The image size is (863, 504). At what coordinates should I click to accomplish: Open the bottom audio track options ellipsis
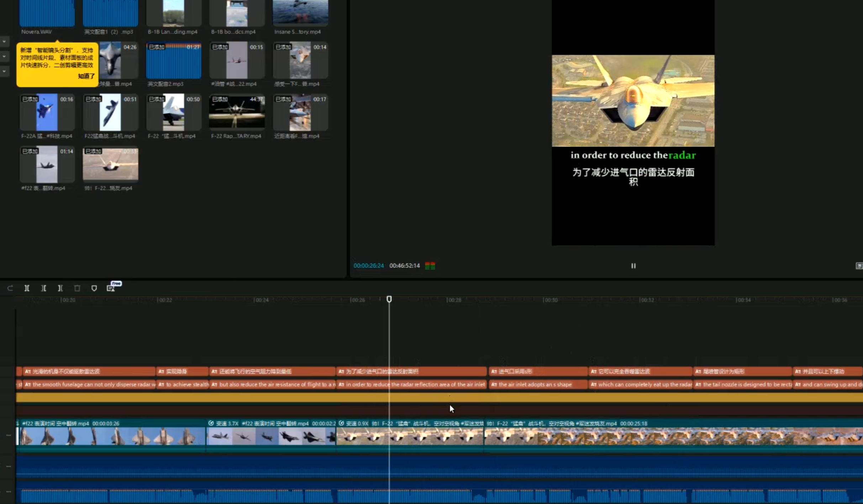click(9, 492)
